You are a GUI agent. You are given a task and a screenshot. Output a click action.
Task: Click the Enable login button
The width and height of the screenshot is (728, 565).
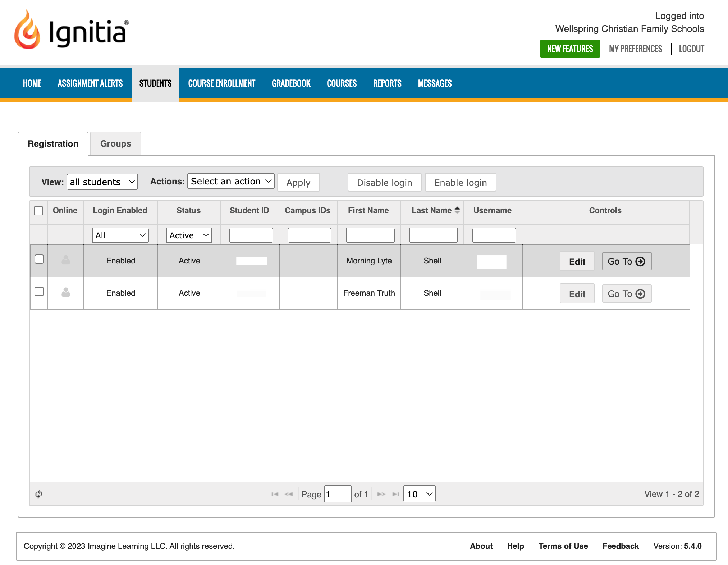pos(461,183)
